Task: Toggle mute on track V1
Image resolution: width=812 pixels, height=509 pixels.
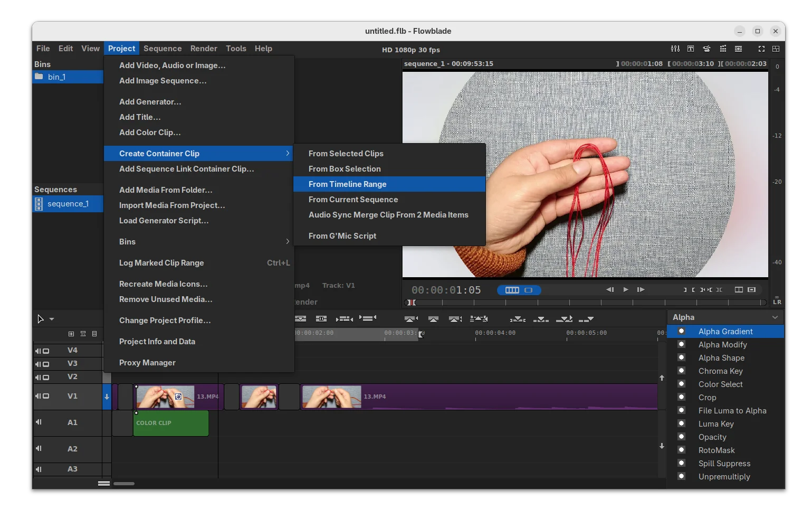Action: [38, 396]
